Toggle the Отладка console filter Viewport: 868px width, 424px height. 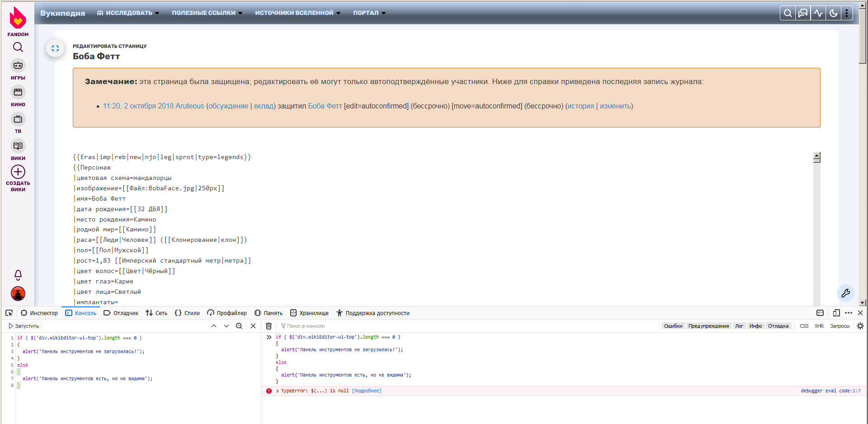(x=778, y=326)
